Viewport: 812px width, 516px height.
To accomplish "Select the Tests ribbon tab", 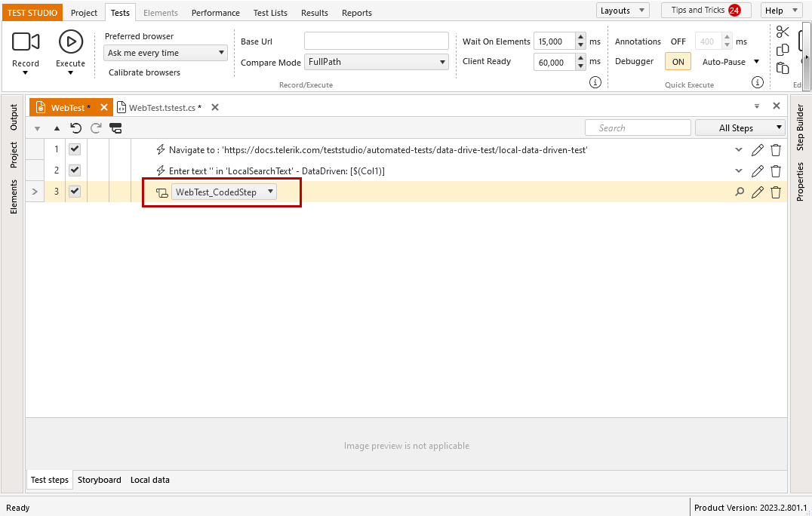I will [120, 12].
